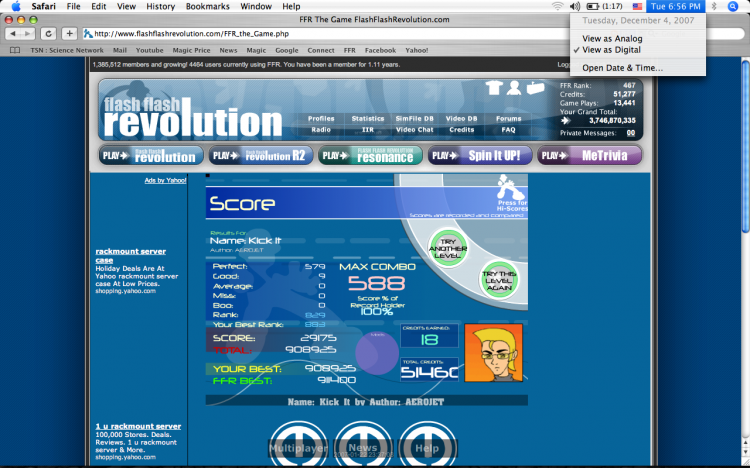Click Ads by Yahoo! link
Viewport: 750px width, 468px height.
165,180
